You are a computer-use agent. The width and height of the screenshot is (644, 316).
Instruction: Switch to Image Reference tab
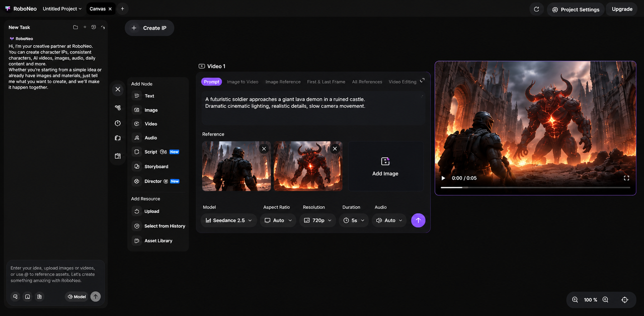(283, 82)
